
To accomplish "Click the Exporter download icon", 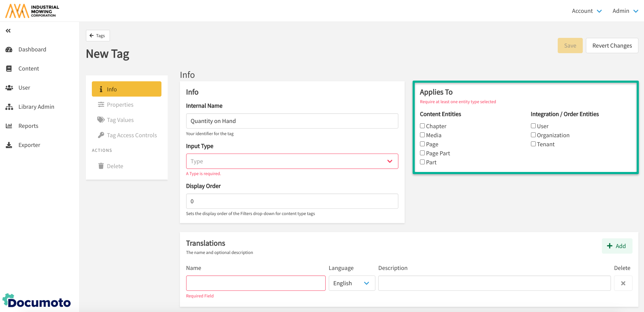I will 9,145.
